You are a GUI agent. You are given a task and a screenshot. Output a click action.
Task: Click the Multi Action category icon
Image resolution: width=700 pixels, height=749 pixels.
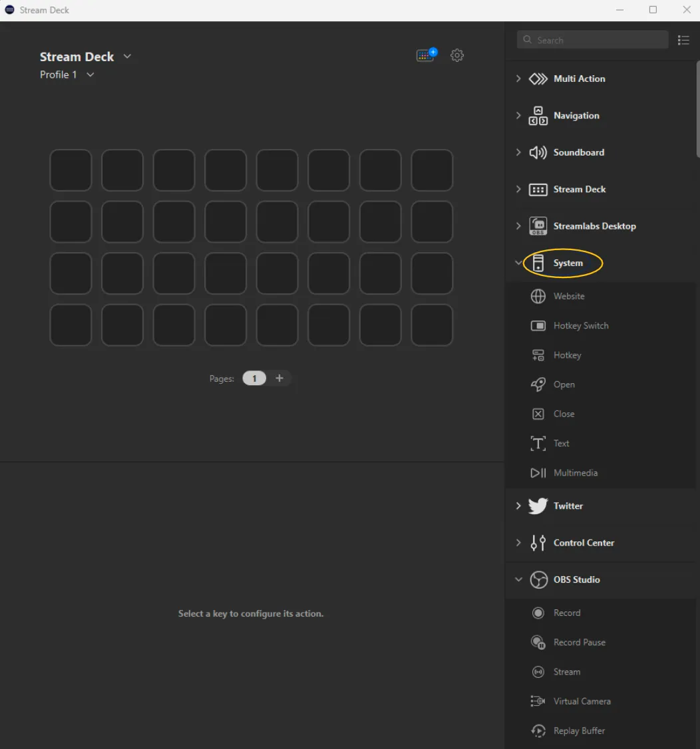coord(538,78)
